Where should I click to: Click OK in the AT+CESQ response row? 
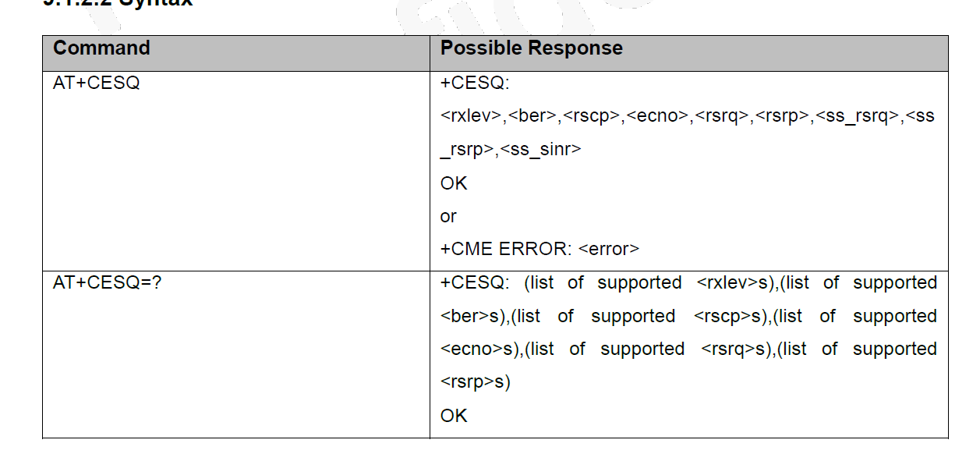click(x=454, y=183)
